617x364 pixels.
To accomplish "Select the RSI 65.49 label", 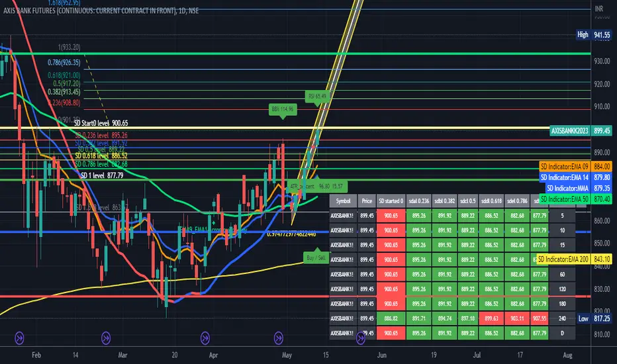I will coord(316,96).
